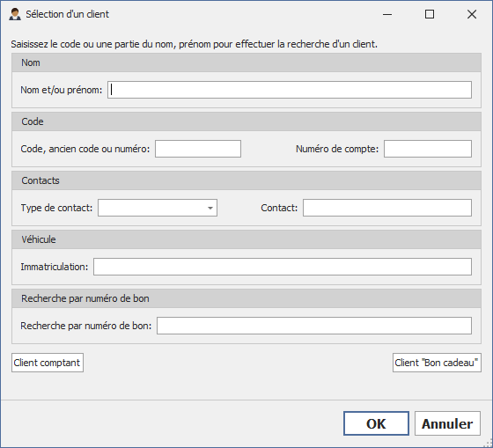Click the Immatriculation input field

pyautogui.click(x=283, y=267)
